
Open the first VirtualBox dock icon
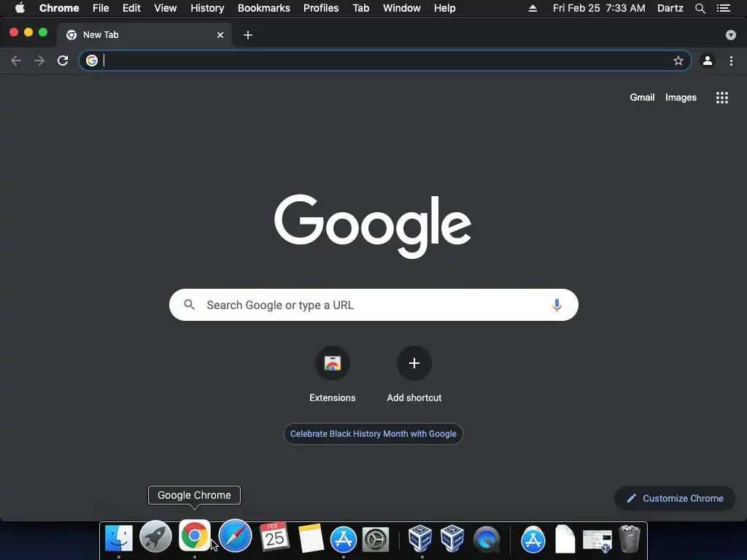pyautogui.click(x=420, y=538)
